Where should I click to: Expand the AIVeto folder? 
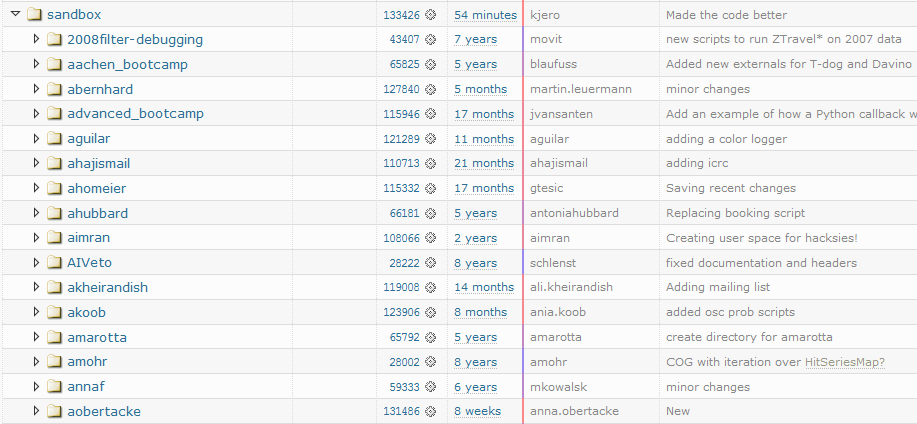pyautogui.click(x=36, y=263)
